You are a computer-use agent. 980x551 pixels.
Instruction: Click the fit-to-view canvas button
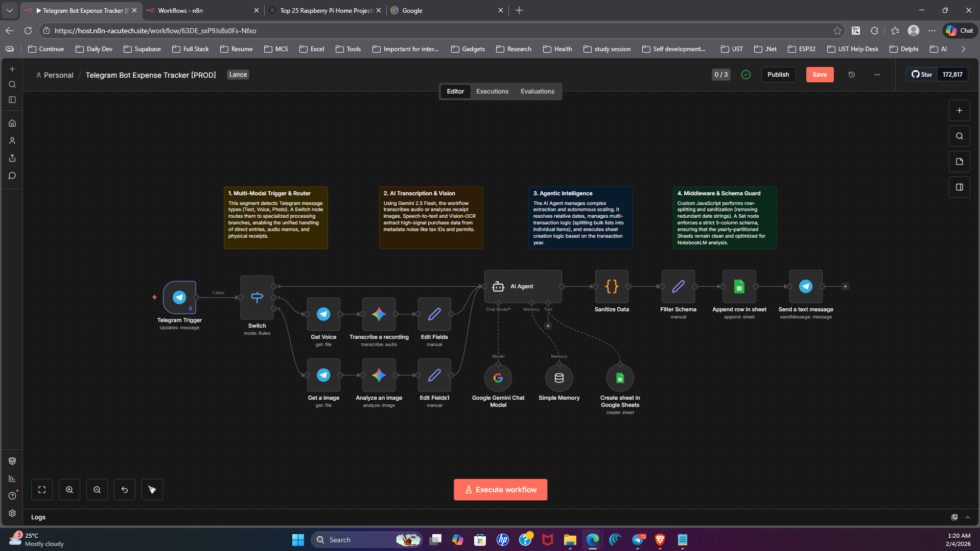pos(42,490)
